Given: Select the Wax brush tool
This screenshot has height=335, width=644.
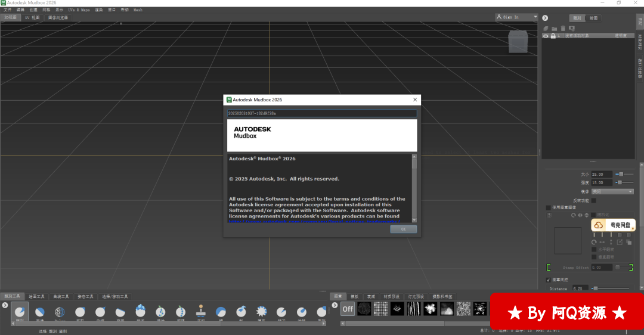Looking at the screenshot, I should [221, 312].
